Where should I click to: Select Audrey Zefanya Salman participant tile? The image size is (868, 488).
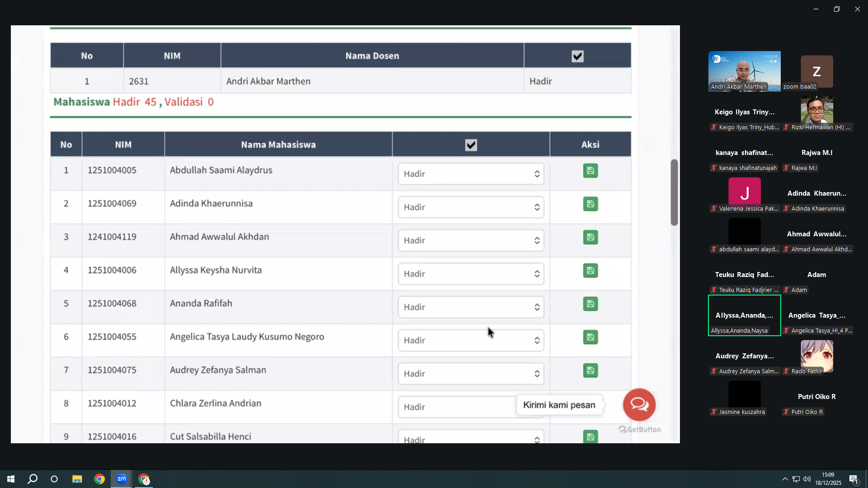(745, 356)
